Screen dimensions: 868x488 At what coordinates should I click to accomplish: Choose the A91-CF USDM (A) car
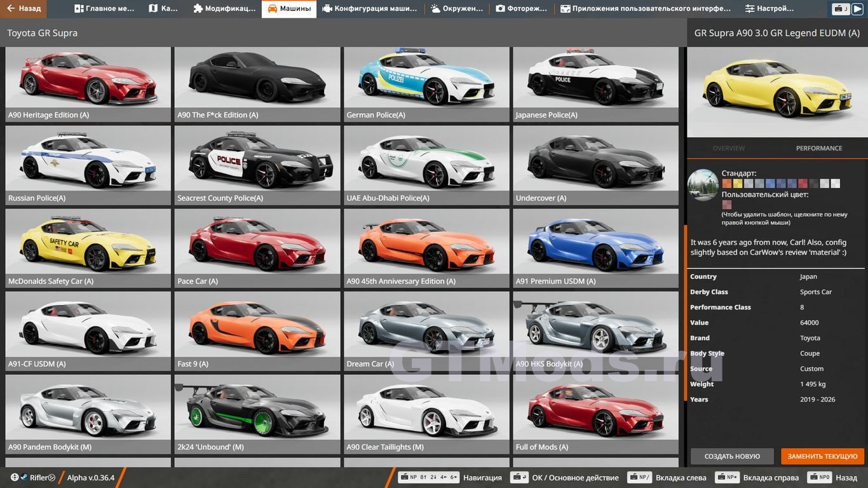88,331
